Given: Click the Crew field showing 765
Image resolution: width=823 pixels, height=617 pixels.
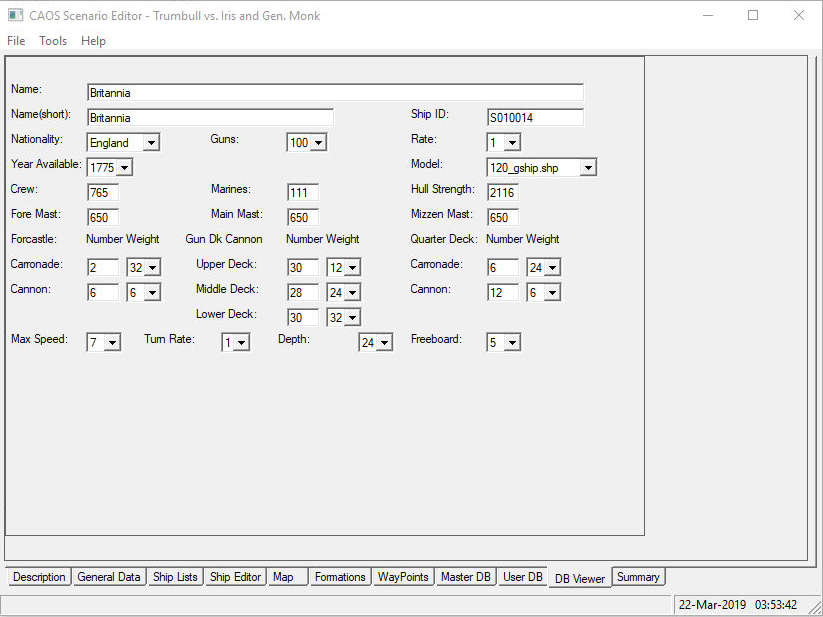Looking at the screenshot, I should pyautogui.click(x=103, y=193).
